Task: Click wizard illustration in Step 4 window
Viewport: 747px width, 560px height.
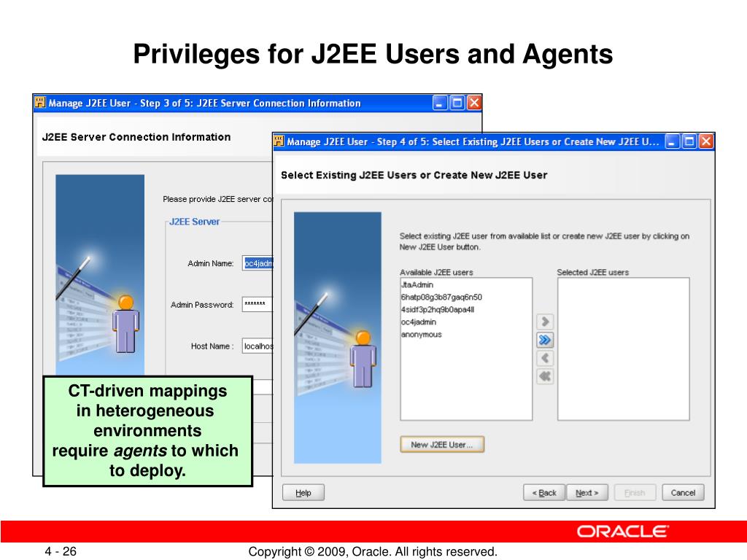Action: click(338, 338)
